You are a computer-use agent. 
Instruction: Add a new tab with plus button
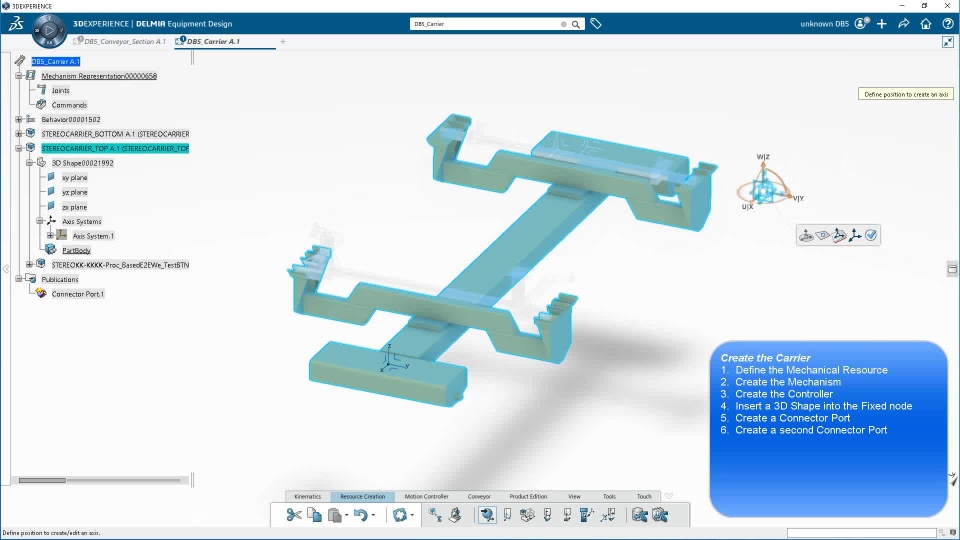point(283,42)
